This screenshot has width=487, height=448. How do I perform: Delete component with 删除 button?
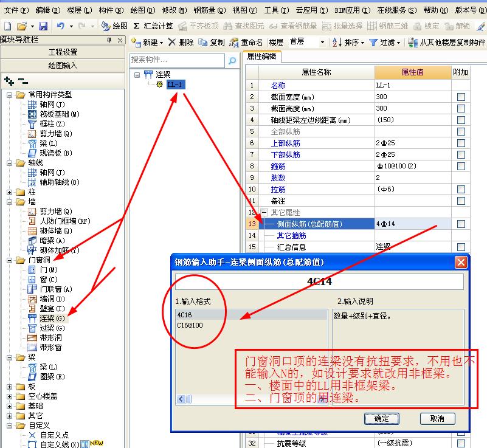[181, 42]
